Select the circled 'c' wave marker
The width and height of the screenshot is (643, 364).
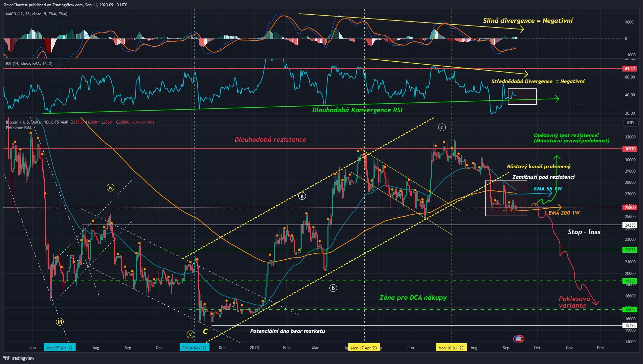coord(442,127)
